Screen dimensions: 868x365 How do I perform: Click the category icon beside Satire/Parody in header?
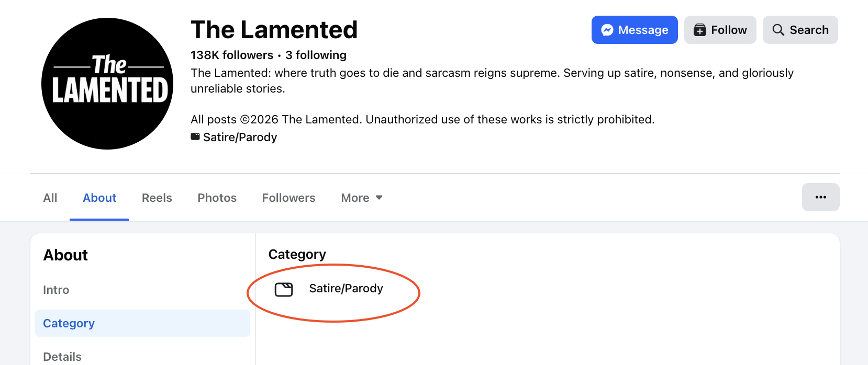[x=195, y=137]
